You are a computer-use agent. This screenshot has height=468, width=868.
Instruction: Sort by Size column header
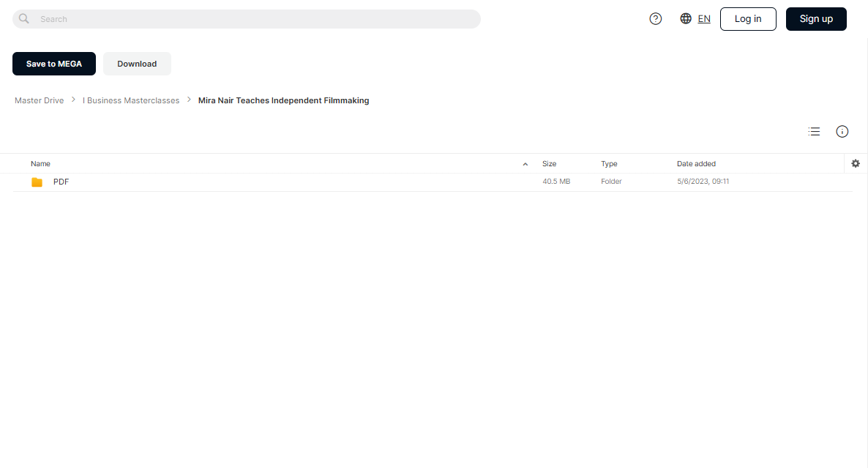(549, 163)
